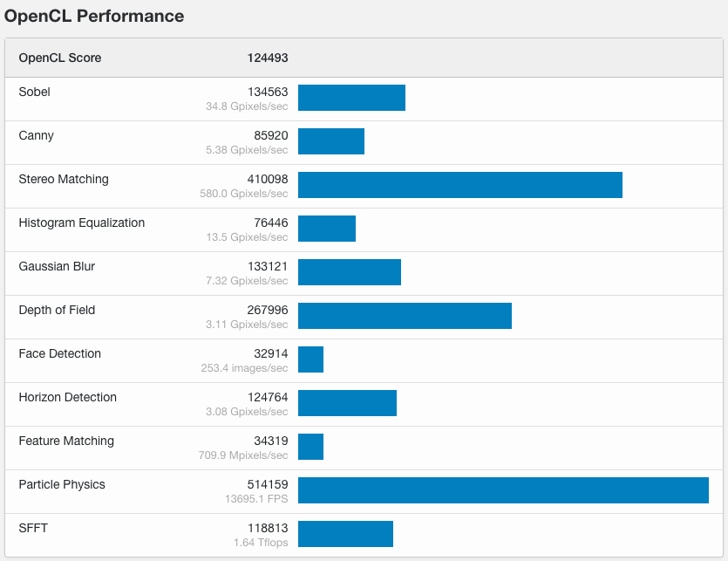Click the Sobel result bar

pyautogui.click(x=351, y=98)
